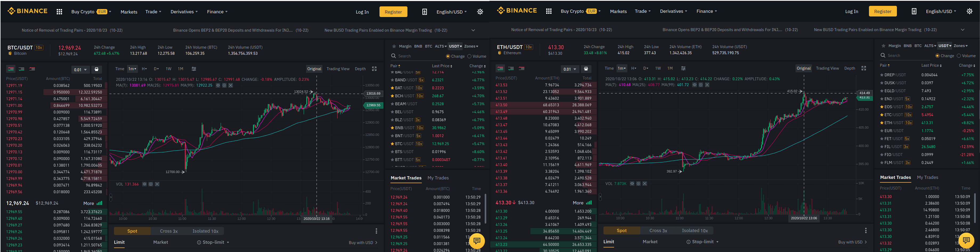Click Register button in BTC/USDT window
The height and width of the screenshot is (252, 980).
click(393, 12)
